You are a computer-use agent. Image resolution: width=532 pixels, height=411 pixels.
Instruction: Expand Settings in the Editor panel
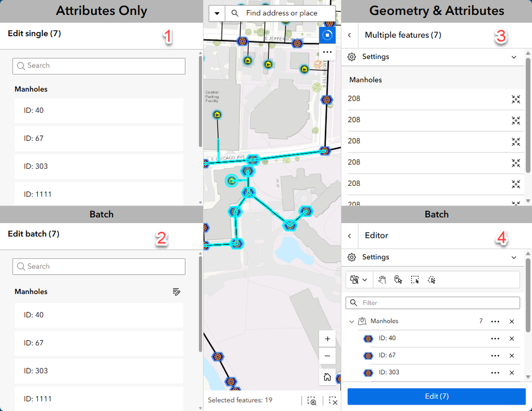coord(514,257)
